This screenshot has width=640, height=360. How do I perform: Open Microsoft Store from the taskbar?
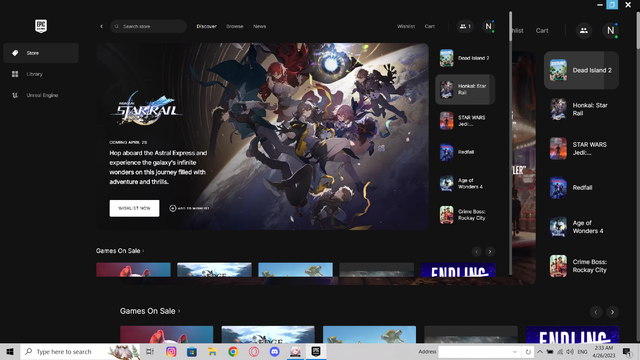coord(192,351)
